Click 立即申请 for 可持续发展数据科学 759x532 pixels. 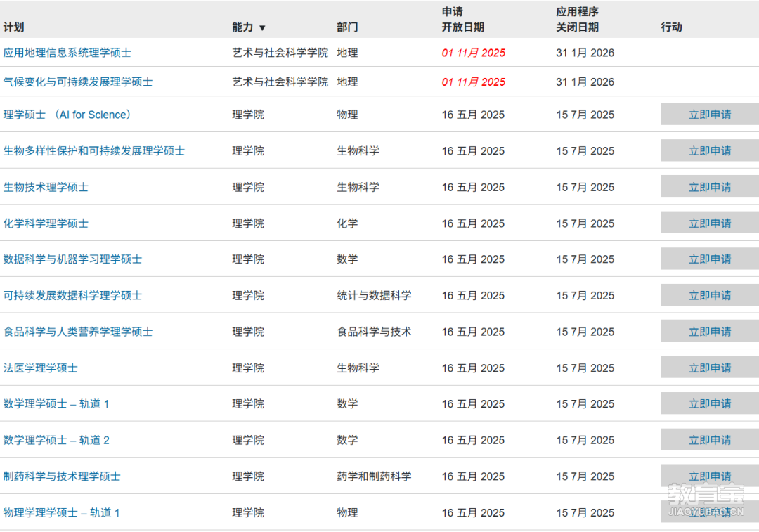710,295
